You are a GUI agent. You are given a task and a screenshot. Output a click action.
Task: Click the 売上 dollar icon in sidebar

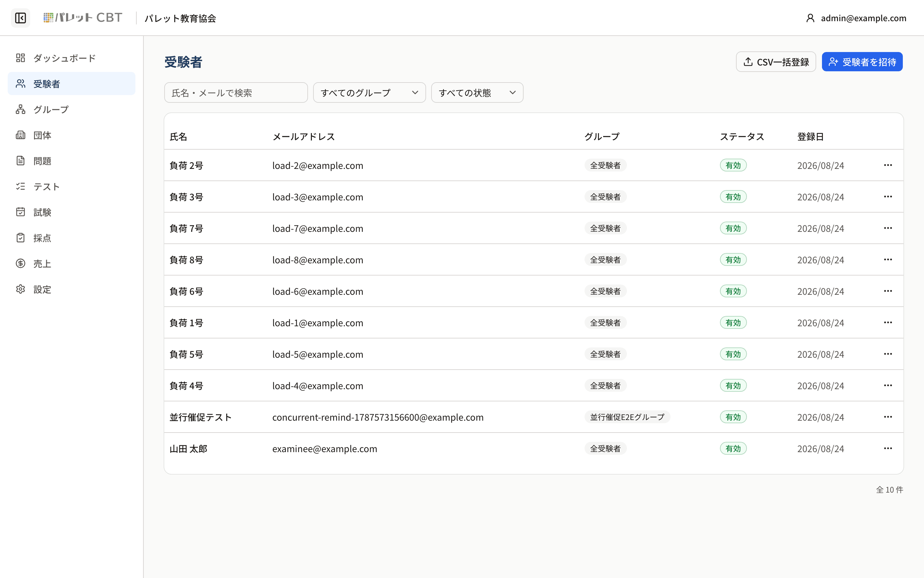tap(21, 263)
